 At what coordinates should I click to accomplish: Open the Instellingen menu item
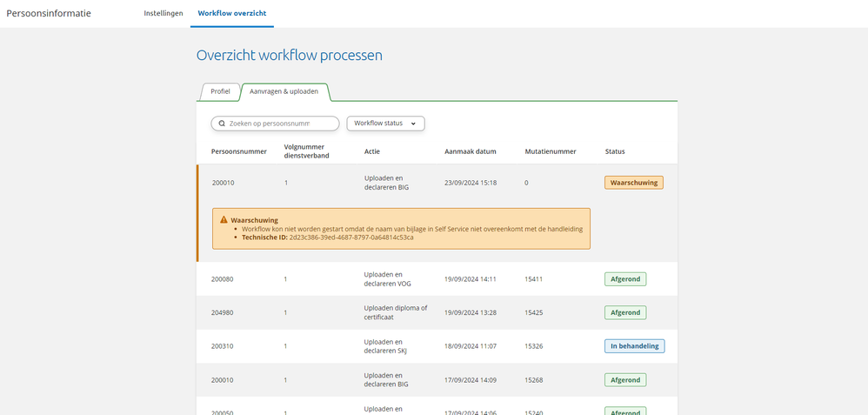click(164, 14)
